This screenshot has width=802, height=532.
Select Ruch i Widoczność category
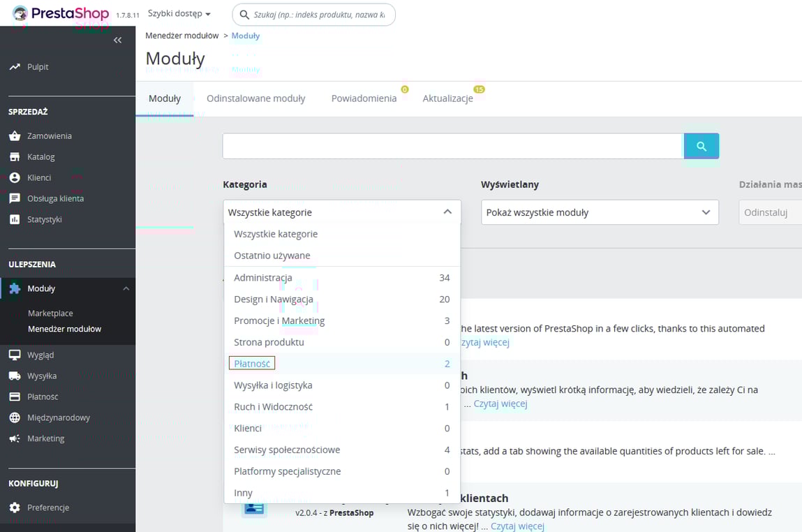342,406
